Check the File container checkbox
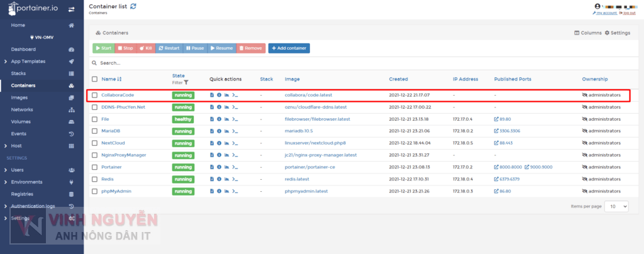Image resolution: width=644 pixels, height=254 pixels. (x=95, y=119)
